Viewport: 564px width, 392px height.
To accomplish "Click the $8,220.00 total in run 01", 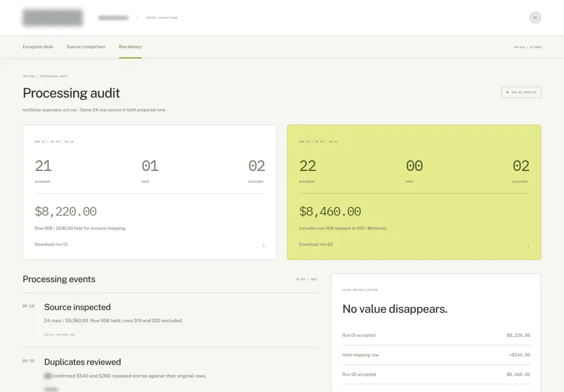I will pos(65,212).
